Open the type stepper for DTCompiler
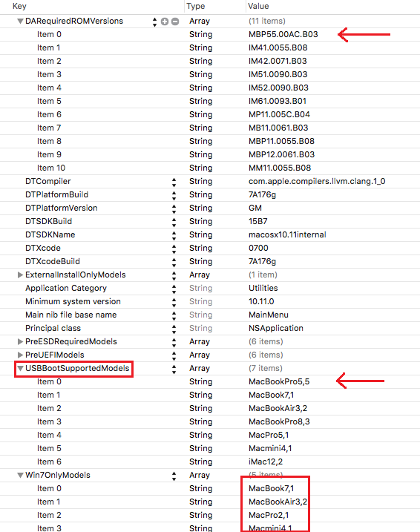 tap(174, 183)
